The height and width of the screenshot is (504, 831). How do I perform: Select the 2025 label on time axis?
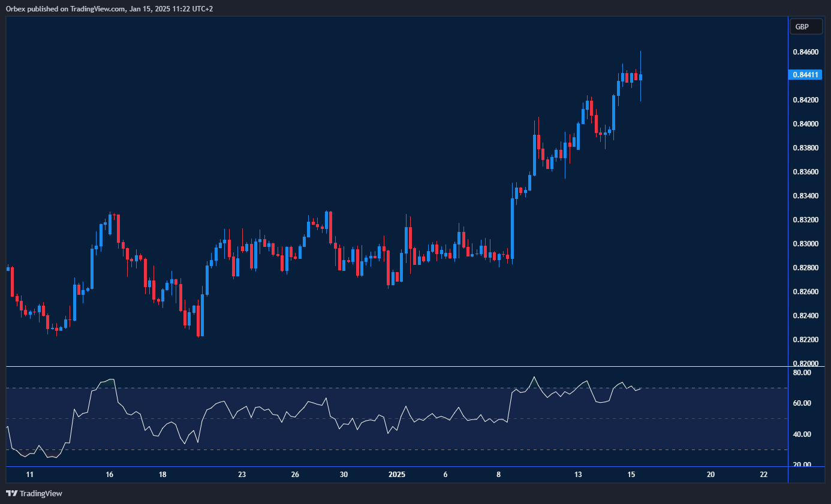pos(396,474)
